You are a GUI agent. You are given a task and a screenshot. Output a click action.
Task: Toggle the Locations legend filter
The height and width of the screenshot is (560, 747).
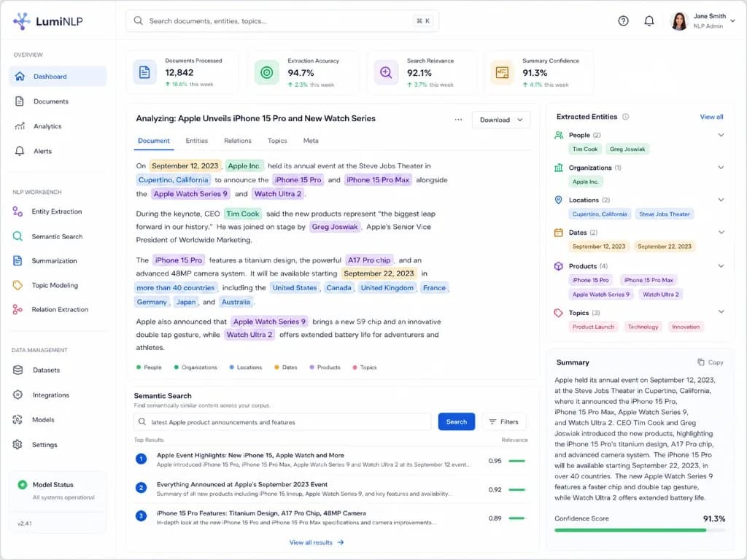245,367
